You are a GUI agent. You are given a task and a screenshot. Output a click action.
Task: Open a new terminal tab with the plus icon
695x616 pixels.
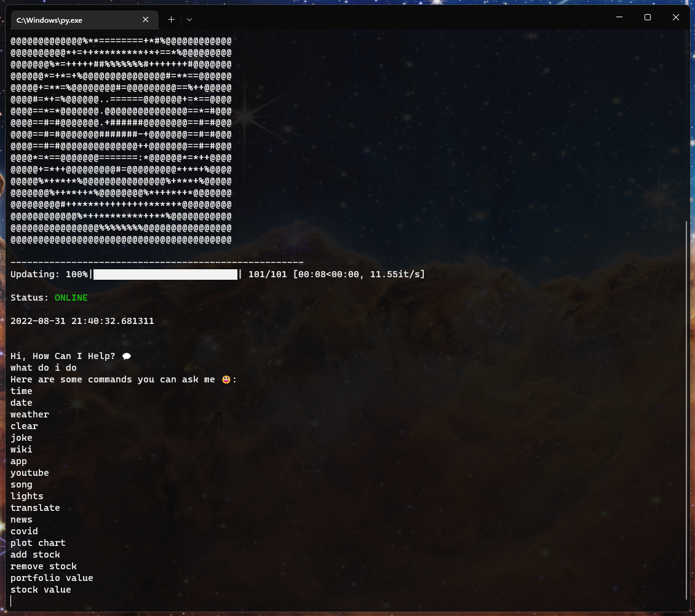pos(171,19)
